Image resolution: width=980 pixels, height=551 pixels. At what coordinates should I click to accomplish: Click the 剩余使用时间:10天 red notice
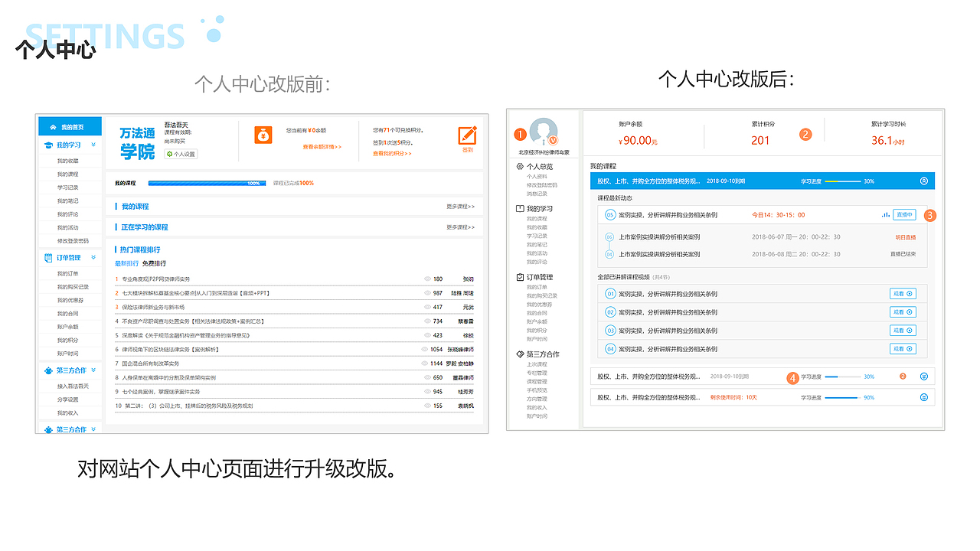[x=733, y=397]
